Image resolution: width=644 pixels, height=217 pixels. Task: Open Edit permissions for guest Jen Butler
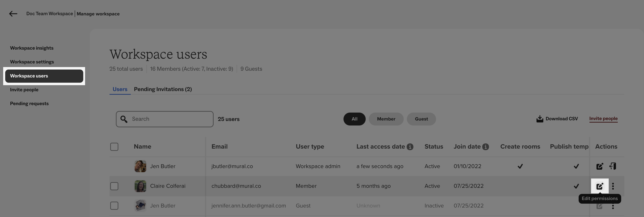click(600, 206)
